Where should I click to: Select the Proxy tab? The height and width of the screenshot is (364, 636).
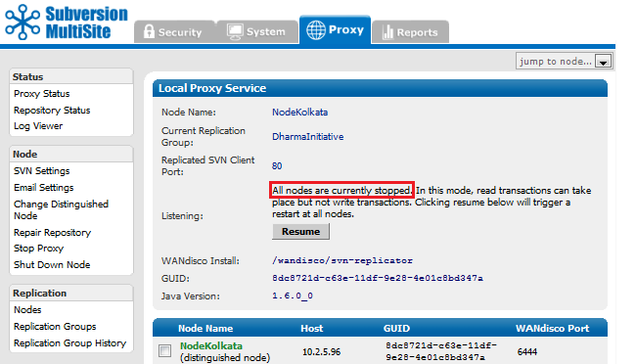pos(335,29)
